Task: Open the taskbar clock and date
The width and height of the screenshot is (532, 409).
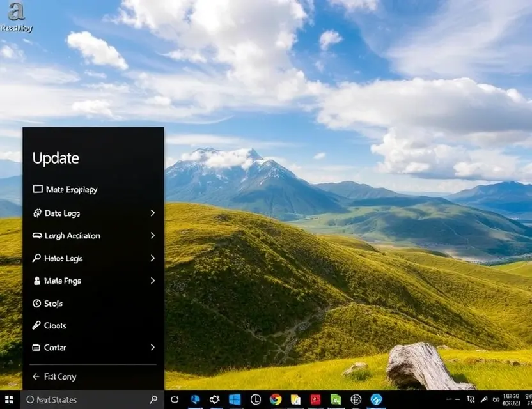Action: (511, 399)
